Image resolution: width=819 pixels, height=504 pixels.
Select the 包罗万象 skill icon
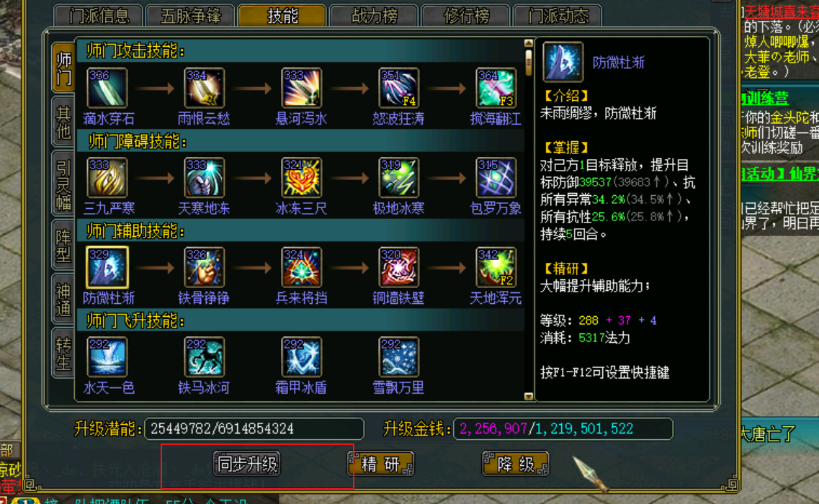coord(496,178)
